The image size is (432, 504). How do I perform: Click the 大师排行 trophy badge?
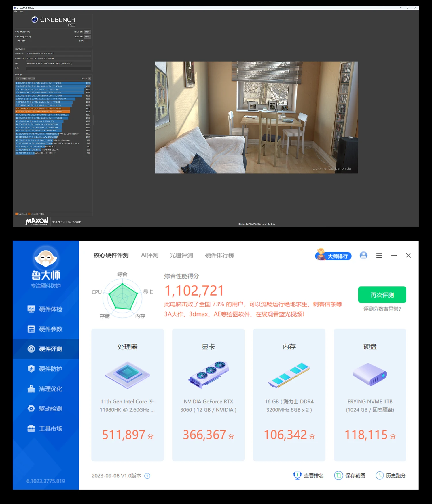click(x=333, y=256)
